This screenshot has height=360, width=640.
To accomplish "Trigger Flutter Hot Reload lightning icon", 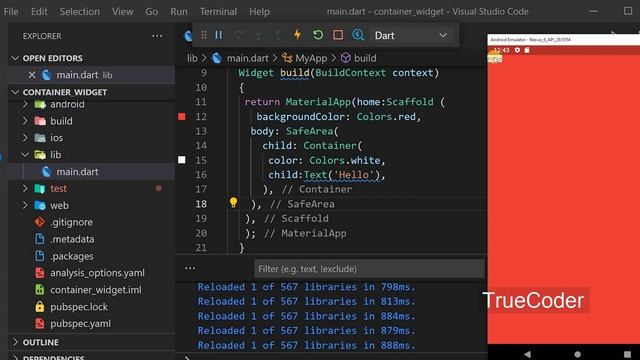I will click(298, 35).
